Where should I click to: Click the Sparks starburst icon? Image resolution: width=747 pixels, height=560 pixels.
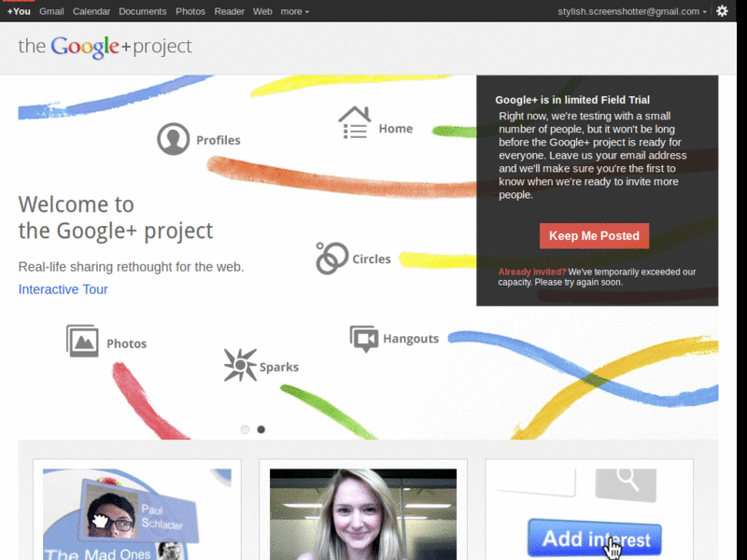[x=240, y=365]
